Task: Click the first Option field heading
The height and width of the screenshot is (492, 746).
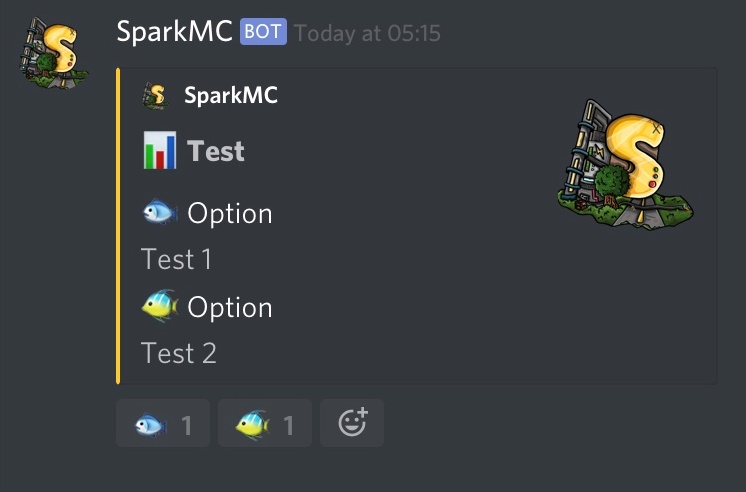Action: tap(230, 214)
